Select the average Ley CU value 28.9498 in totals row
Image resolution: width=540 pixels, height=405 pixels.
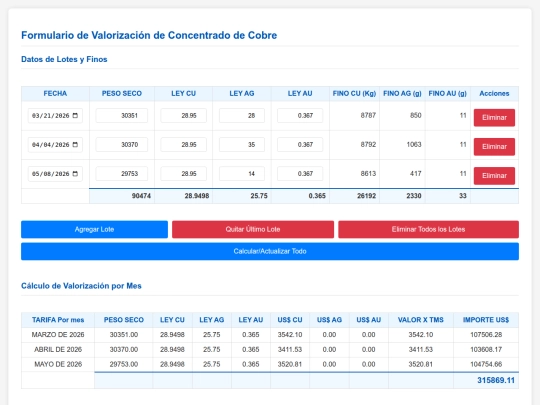point(197,196)
